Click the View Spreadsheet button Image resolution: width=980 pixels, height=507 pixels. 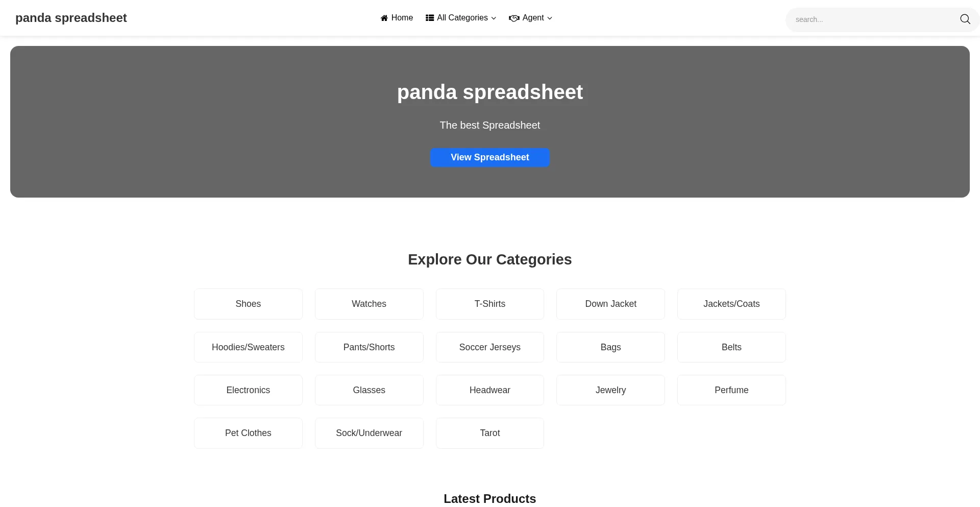pos(489,157)
